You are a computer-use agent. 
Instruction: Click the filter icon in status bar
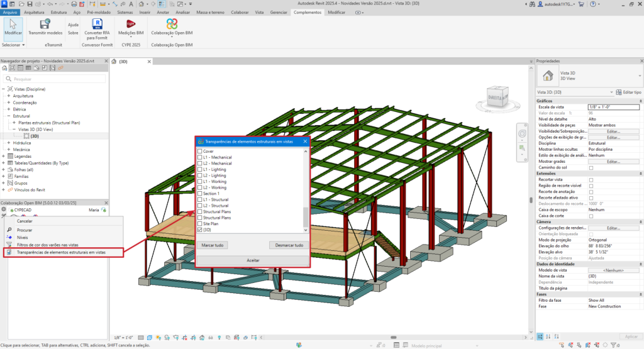tap(614, 345)
